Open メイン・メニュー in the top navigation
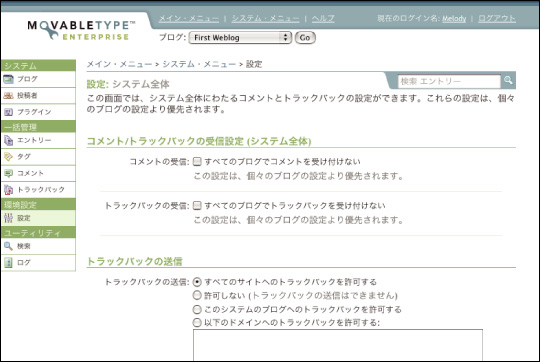Image resolution: width=540 pixels, height=362 pixels. (x=189, y=19)
